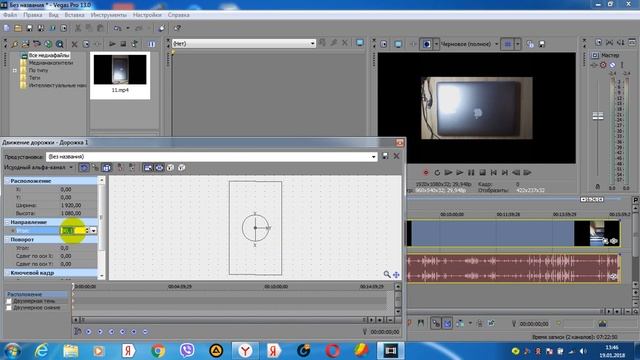Open Internet Explorer from the taskbar
Screen dimensions: 640x360
(41, 350)
